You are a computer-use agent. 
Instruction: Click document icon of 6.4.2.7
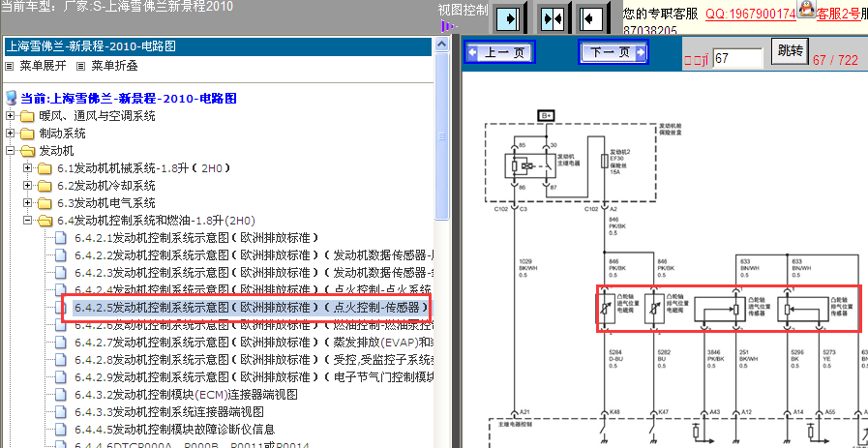(x=59, y=343)
